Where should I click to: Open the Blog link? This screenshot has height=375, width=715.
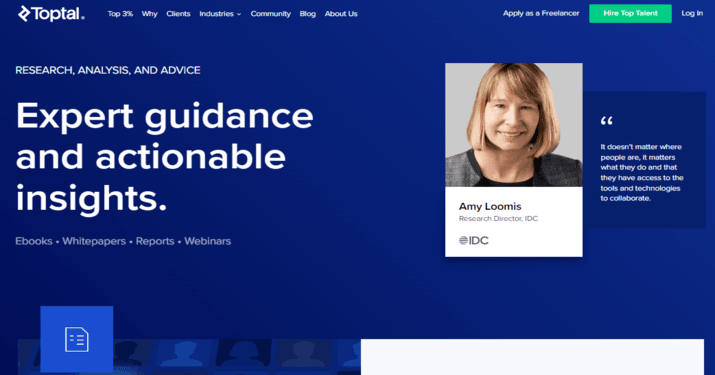(308, 14)
